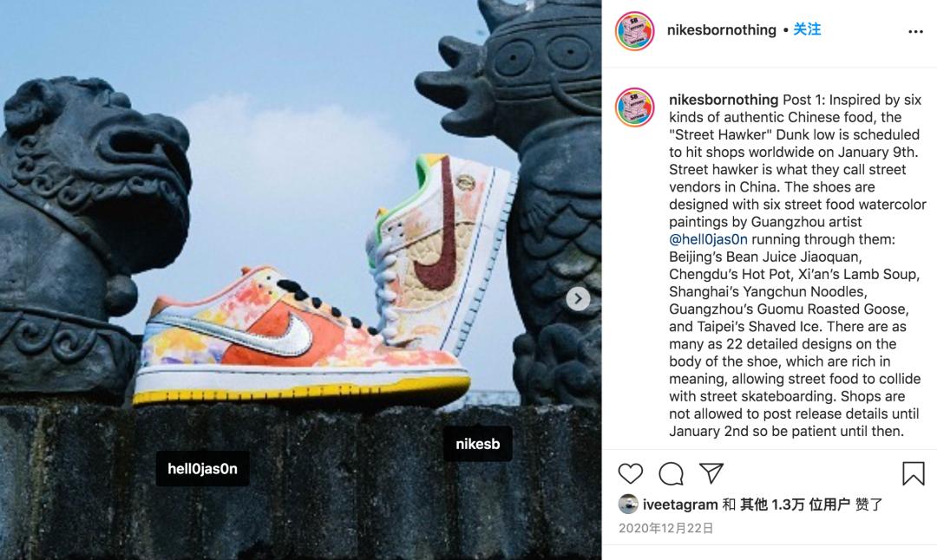Viewport: 937px width, 560px height.
Task: Click nikesbornothing avatar in post header
Action: click(634, 31)
